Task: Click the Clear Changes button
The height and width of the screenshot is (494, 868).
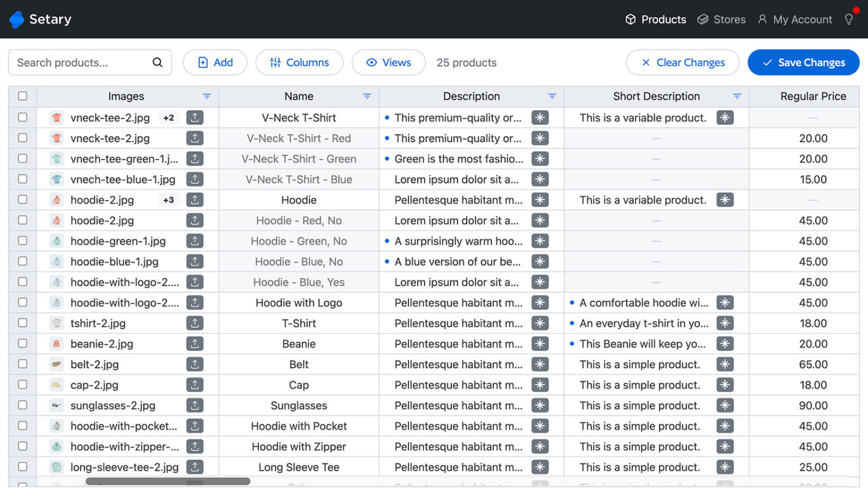Action: [683, 62]
